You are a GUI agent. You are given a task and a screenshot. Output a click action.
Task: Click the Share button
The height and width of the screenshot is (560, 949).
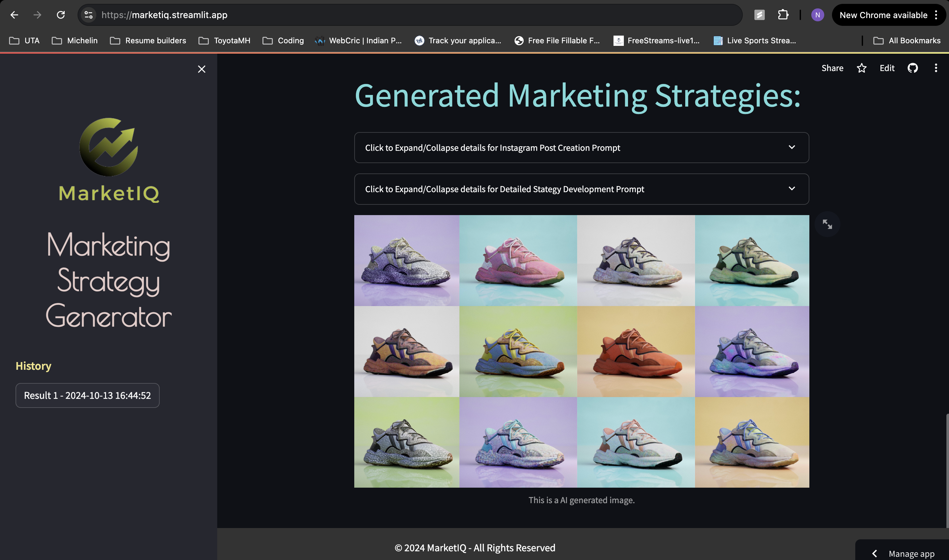coord(832,68)
